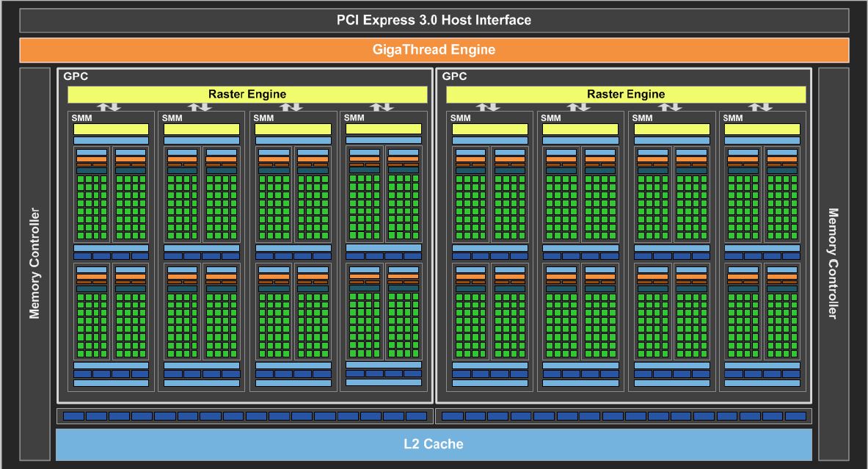Click the L2 Cache block
868x469 pixels.
(434, 444)
